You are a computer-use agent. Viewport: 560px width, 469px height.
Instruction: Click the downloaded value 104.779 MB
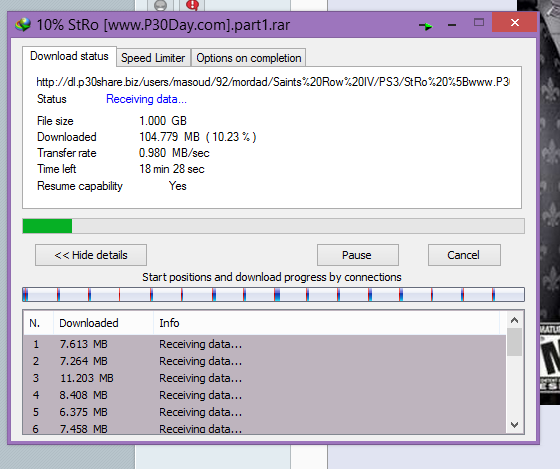point(169,137)
